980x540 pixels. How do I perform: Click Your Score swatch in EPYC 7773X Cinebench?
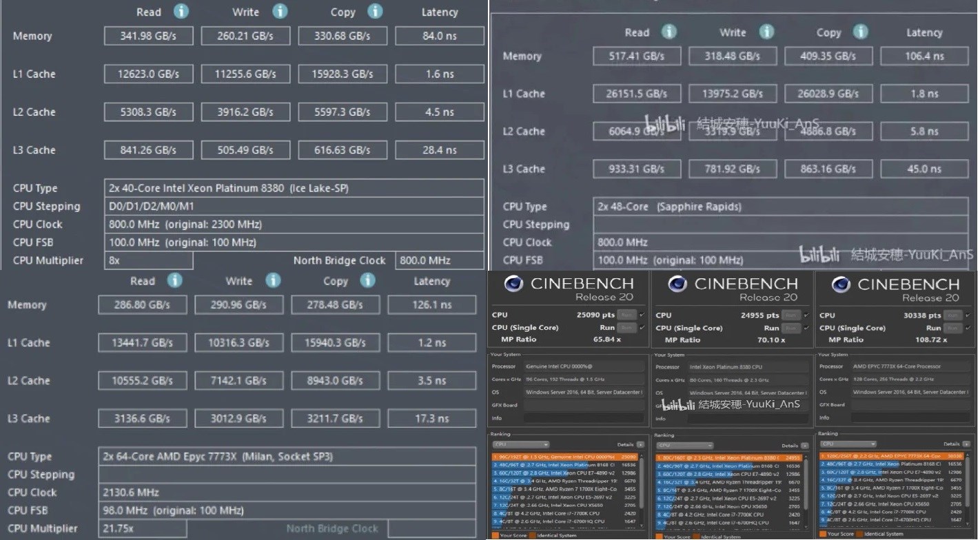[x=823, y=534]
